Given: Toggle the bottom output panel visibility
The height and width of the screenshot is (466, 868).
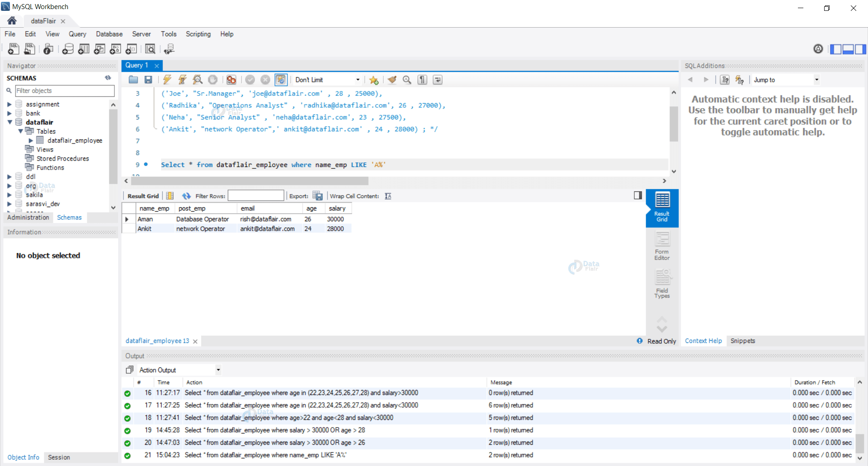Looking at the screenshot, I should [848, 49].
